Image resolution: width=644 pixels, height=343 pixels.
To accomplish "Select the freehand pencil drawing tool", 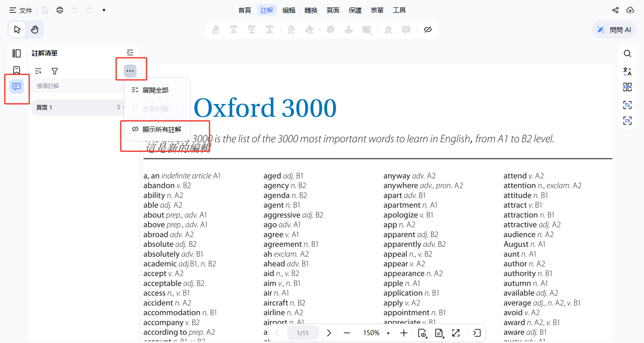I will (291, 29).
